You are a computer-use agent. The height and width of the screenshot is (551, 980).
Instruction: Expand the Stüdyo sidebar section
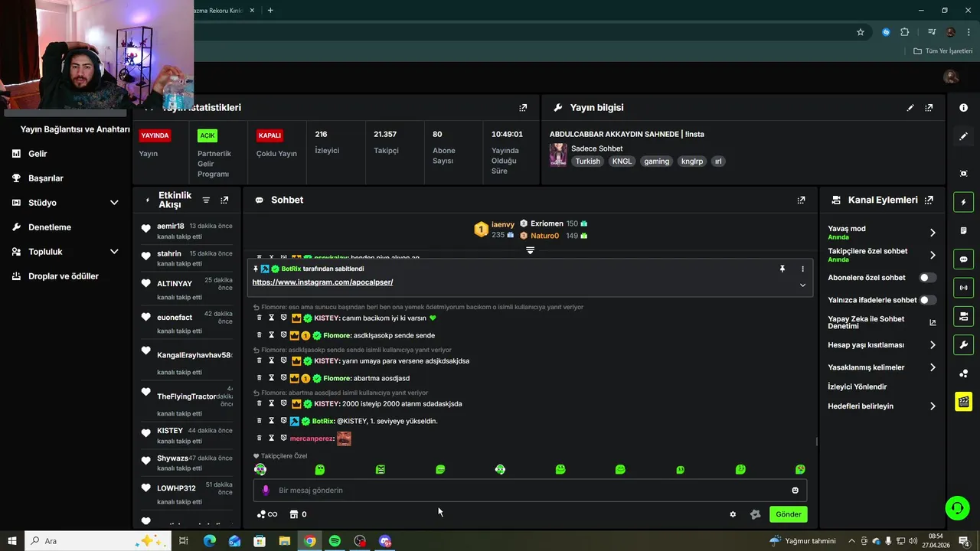(x=114, y=203)
